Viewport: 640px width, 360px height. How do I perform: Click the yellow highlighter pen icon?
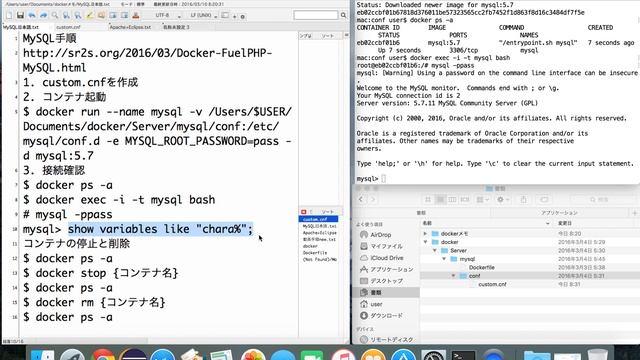coord(90,16)
